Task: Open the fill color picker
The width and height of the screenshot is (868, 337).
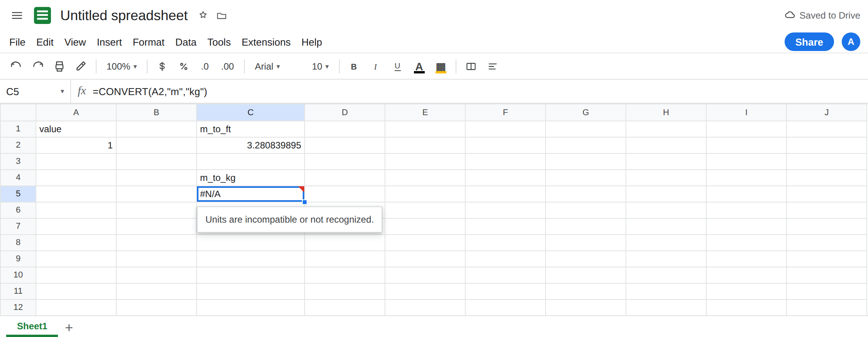Action: point(441,67)
